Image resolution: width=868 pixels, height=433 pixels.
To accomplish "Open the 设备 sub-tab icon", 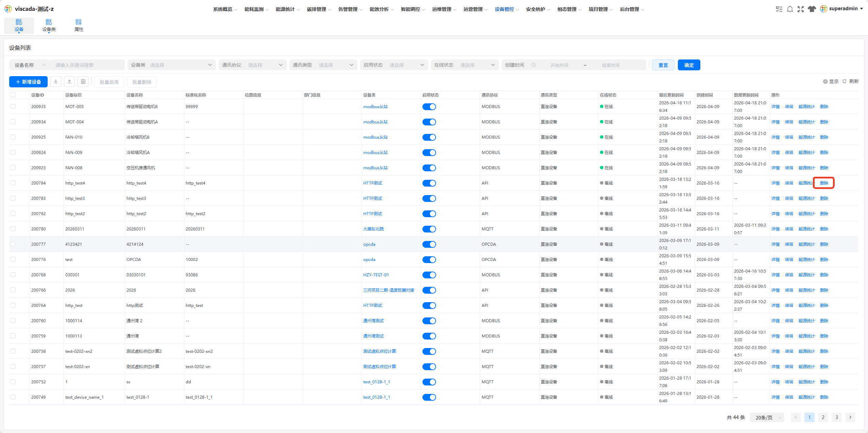I will coord(19,25).
